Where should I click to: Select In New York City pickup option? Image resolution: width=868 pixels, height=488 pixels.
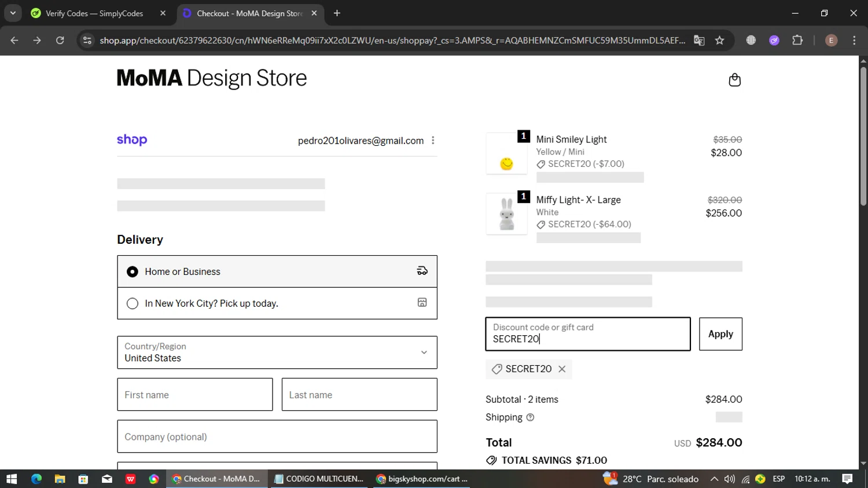(277, 303)
